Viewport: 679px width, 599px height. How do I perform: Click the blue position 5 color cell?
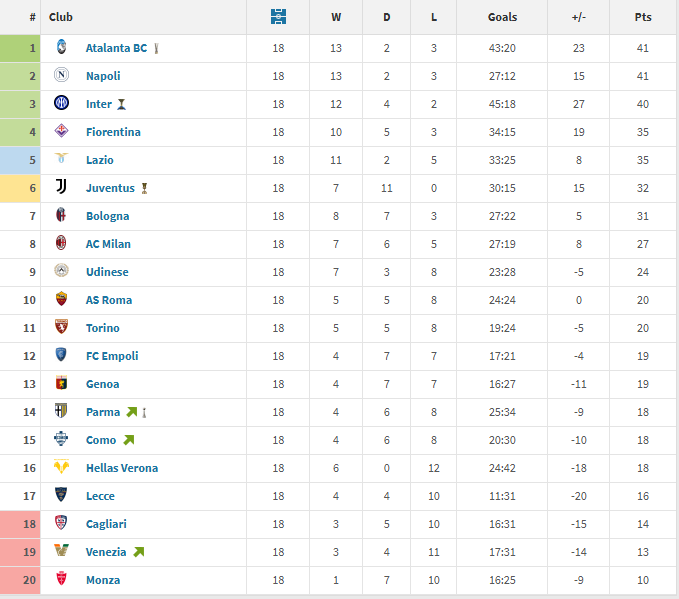coord(20,160)
